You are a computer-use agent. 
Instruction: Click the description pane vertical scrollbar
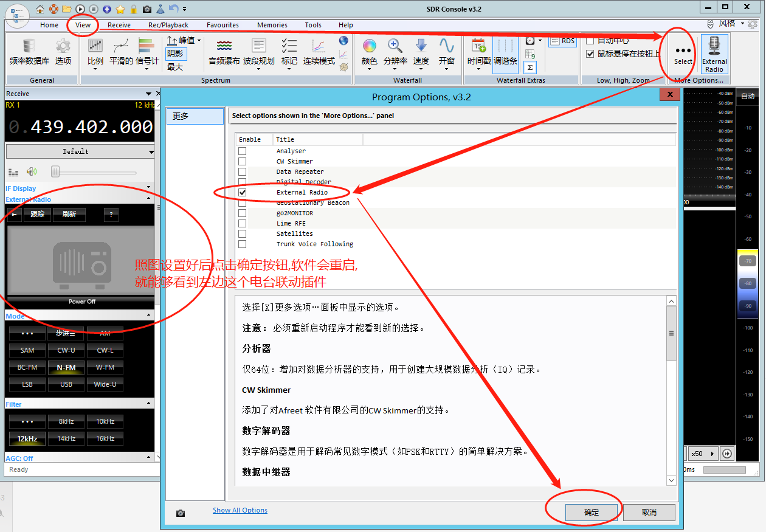click(x=671, y=391)
